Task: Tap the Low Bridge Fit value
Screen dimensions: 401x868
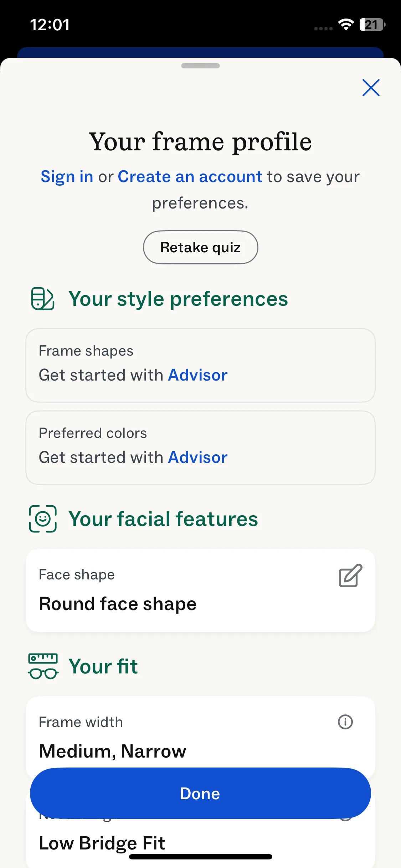Action: pos(102,843)
